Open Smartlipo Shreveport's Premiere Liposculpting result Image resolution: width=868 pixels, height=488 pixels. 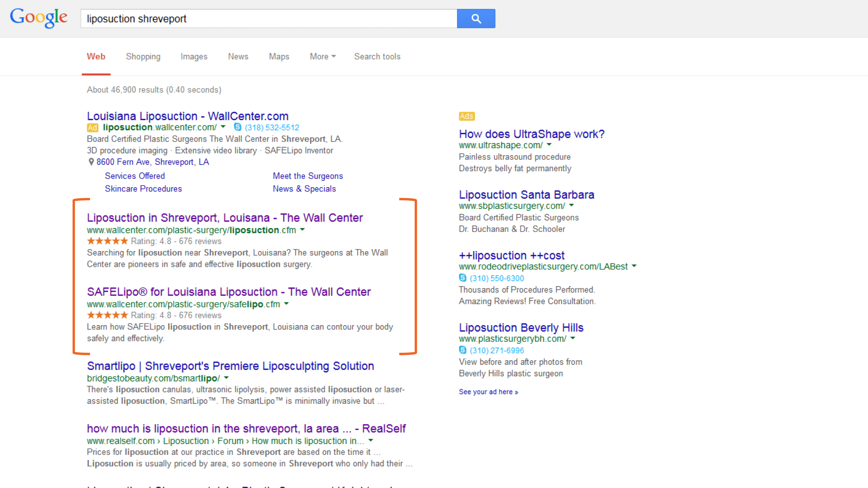[x=231, y=366]
